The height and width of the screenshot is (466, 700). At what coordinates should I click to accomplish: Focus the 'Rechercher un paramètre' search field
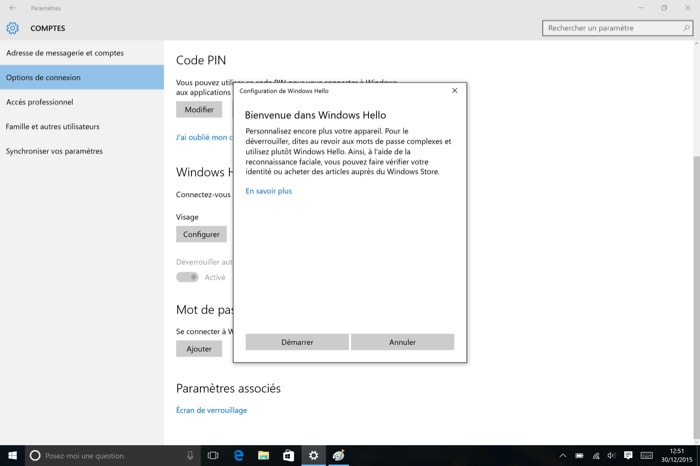pos(610,28)
